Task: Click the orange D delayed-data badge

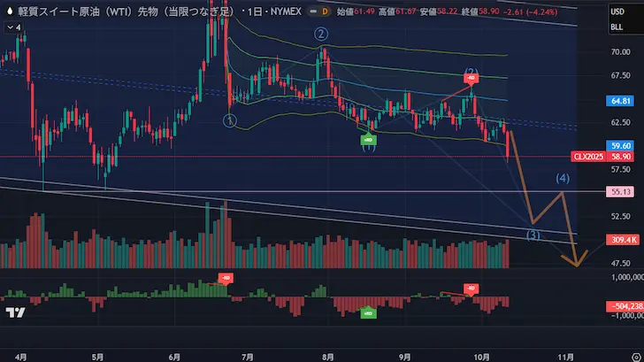Action: 325,12
